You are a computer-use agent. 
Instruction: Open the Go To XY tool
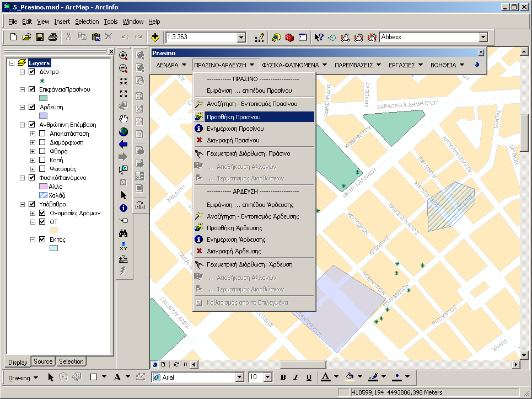[123, 246]
